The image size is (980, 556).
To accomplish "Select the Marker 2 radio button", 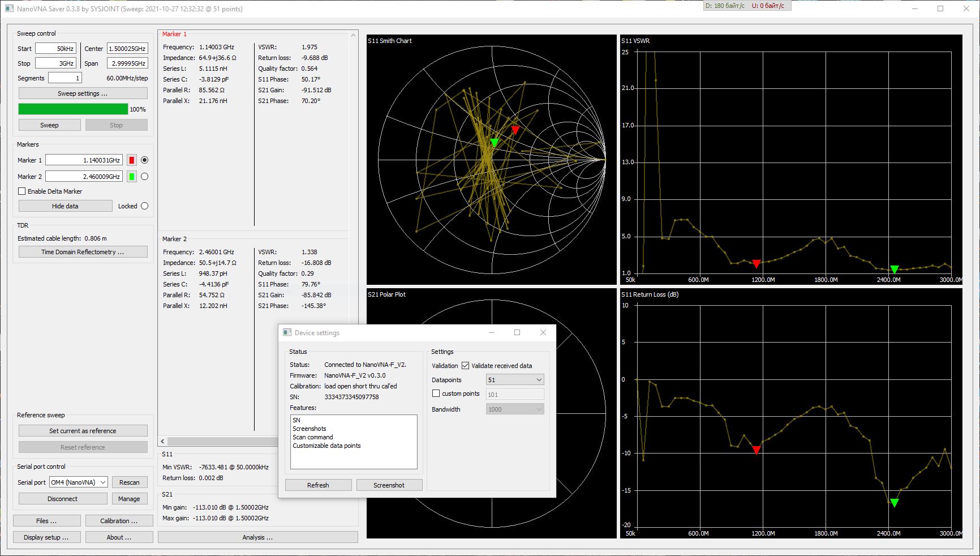I will point(144,177).
